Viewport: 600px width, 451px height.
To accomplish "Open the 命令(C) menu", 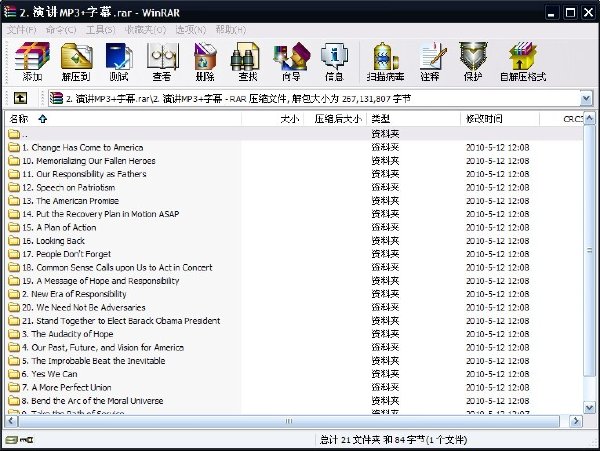I will point(61,30).
